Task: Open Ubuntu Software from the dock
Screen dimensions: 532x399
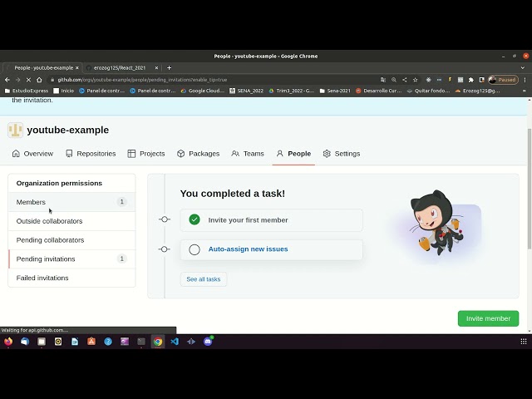Action: [x=91, y=342]
